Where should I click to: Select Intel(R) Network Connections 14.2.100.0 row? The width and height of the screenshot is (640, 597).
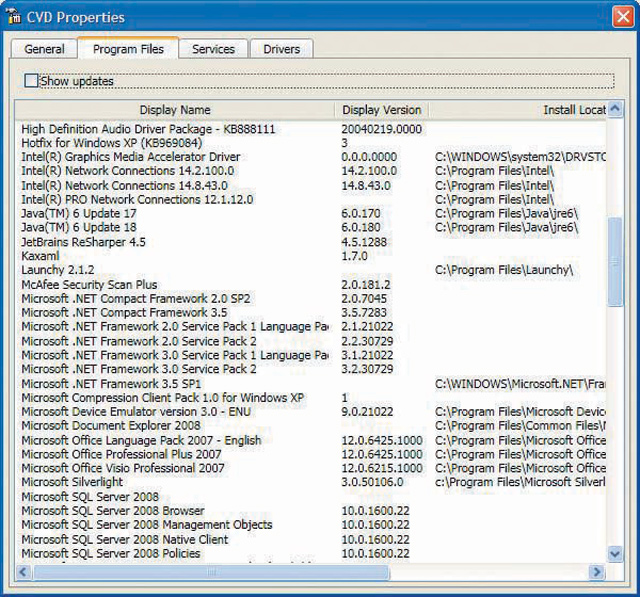point(128,171)
